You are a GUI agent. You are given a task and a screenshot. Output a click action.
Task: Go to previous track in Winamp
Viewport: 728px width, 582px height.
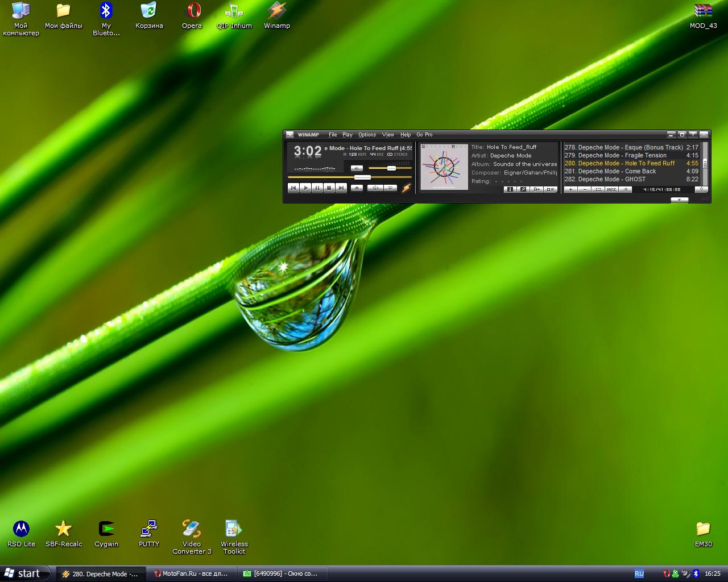[x=293, y=188]
